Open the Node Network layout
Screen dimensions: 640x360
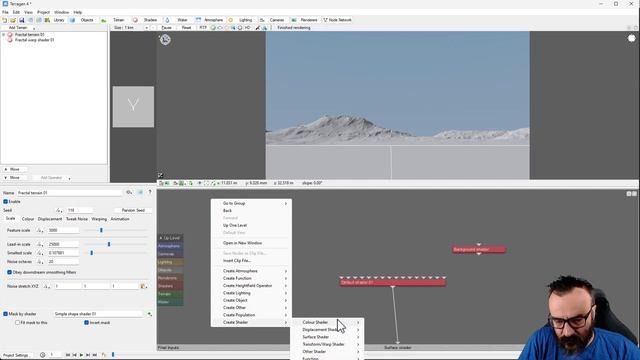338,20
